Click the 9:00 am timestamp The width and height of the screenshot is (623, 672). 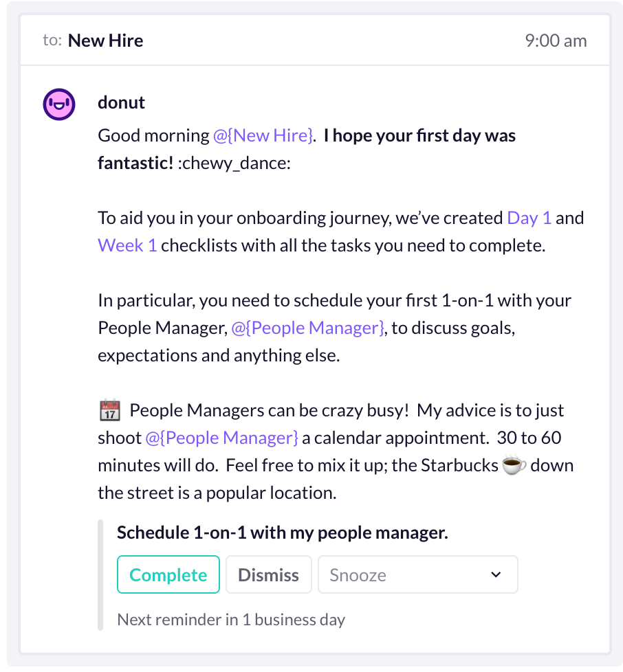click(556, 41)
